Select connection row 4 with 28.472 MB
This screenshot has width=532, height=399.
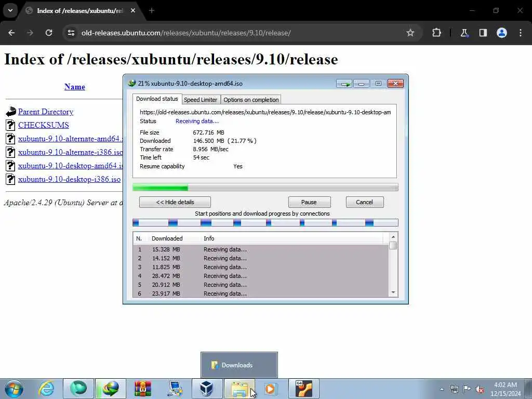click(261, 276)
